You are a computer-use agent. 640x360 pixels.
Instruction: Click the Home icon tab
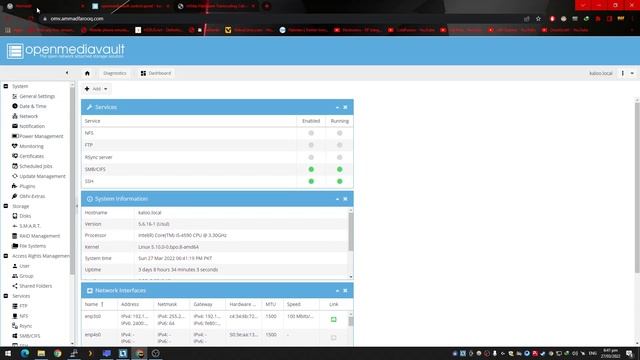[87, 73]
